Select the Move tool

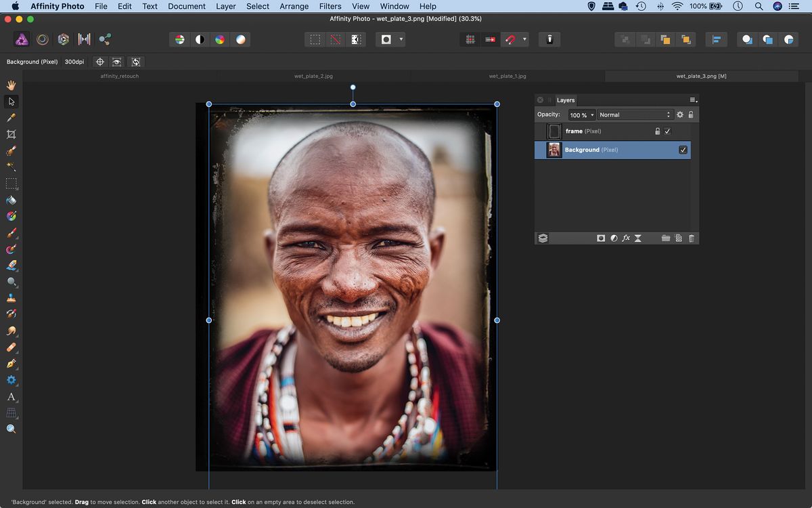(x=11, y=101)
